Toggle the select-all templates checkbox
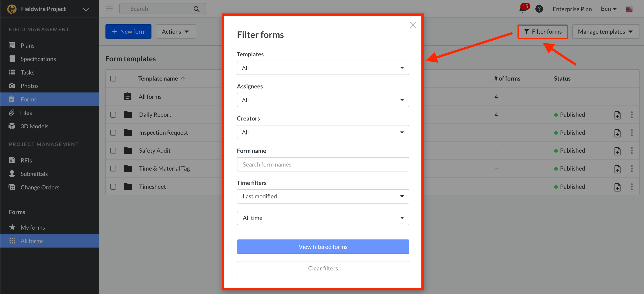 (x=113, y=79)
